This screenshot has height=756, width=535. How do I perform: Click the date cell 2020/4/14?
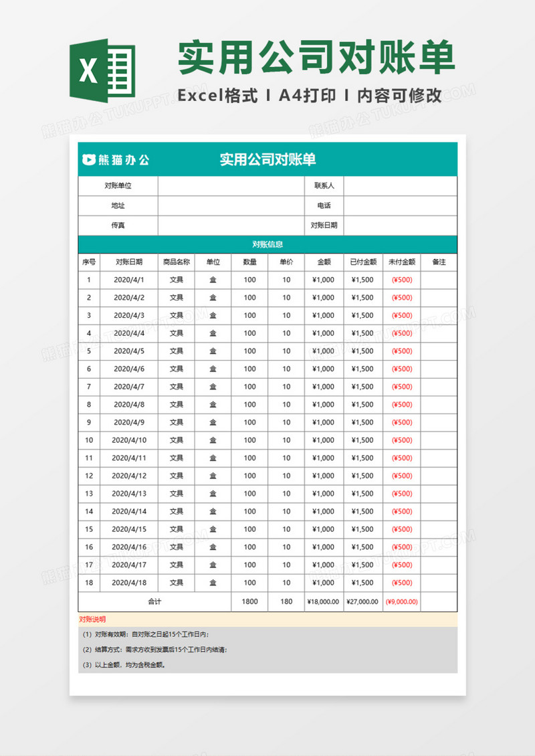[128, 512]
